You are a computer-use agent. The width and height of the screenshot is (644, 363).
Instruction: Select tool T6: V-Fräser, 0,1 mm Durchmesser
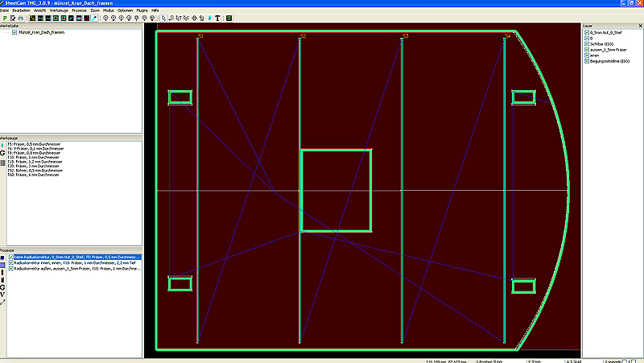(35, 149)
